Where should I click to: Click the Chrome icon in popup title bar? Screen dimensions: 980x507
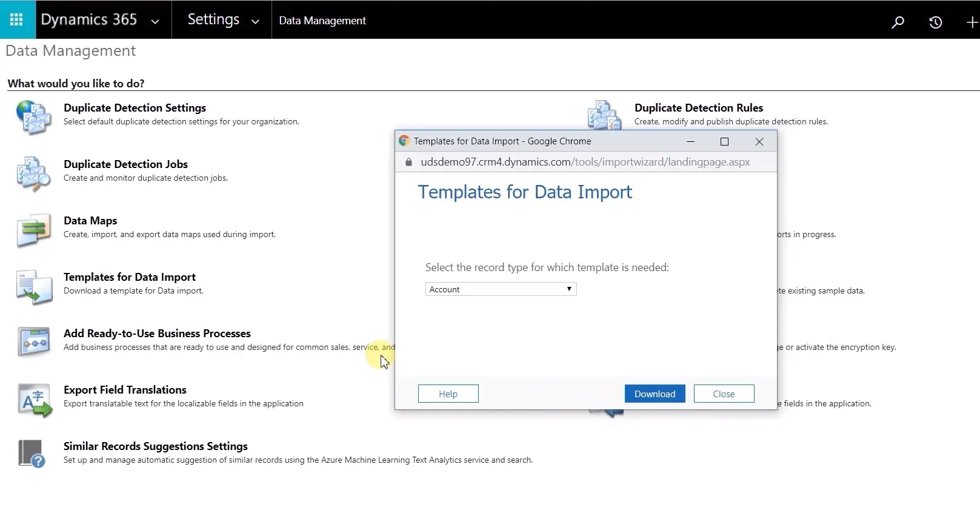pyautogui.click(x=404, y=141)
